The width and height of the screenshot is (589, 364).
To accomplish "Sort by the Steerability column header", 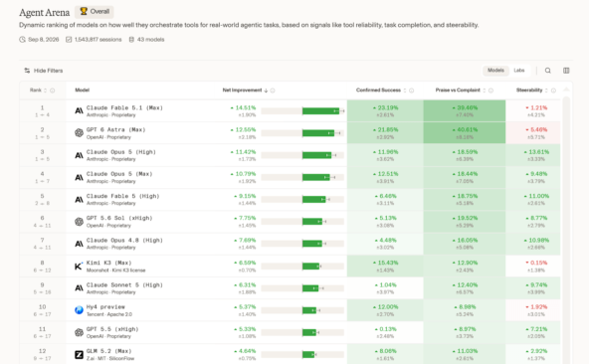I will point(532,91).
